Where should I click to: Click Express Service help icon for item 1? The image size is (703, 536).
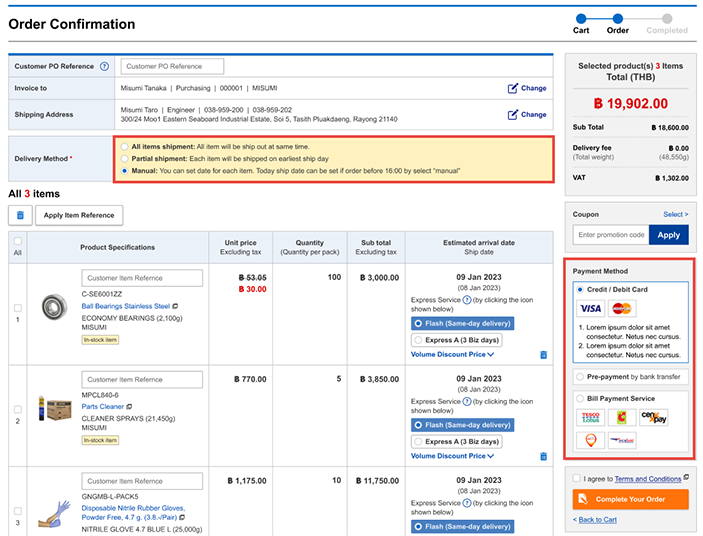[467, 300]
